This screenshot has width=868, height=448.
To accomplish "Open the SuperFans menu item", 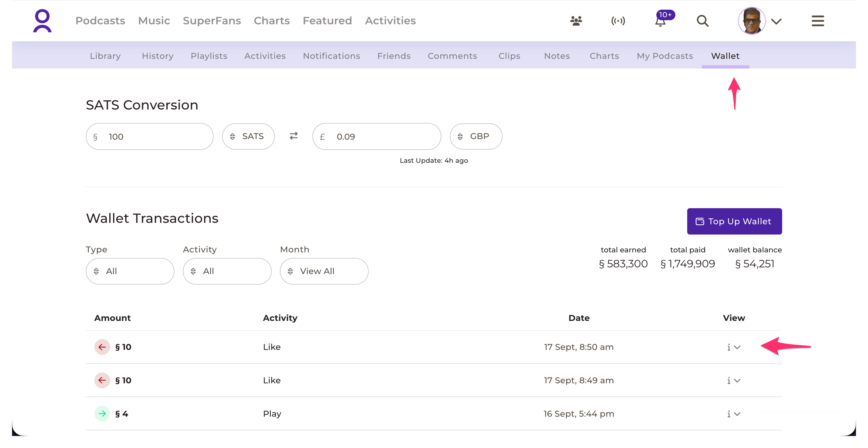I will (x=212, y=20).
